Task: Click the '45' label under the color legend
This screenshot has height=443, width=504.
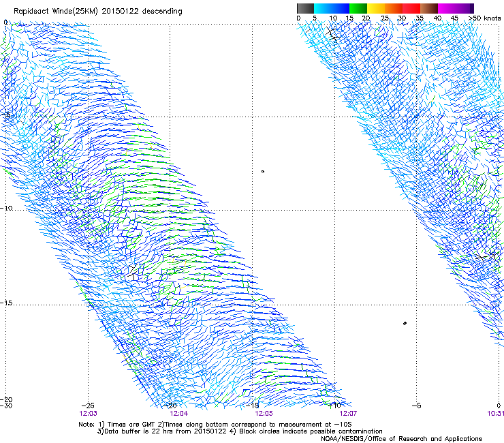Action: pos(454,18)
